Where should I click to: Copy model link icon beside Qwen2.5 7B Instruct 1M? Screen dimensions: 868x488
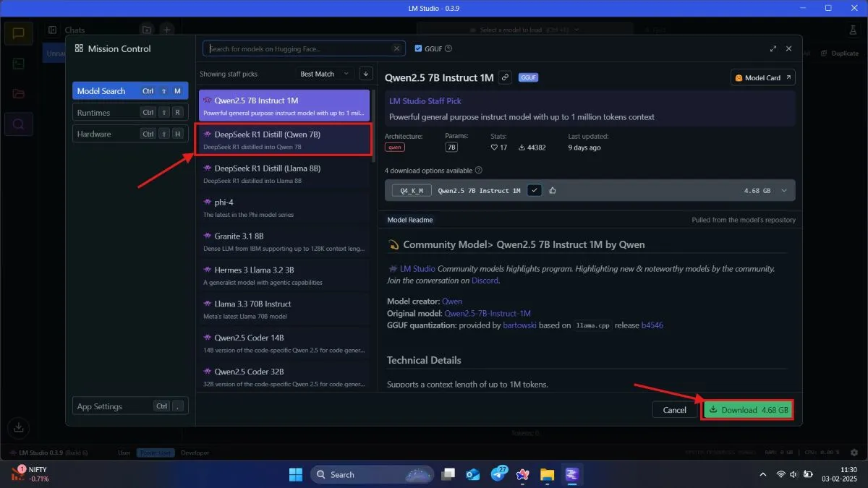coord(505,77)
